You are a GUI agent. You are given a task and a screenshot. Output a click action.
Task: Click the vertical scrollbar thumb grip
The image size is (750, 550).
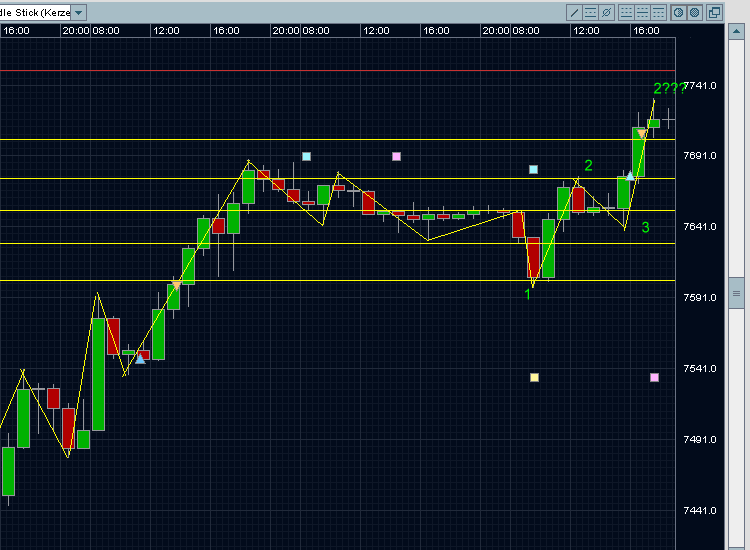(736, 293)
